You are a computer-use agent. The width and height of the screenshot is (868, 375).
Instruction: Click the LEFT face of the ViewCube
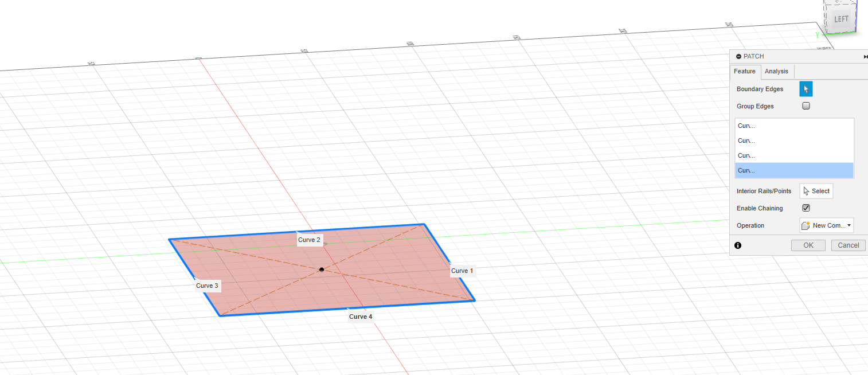[840, 19]
